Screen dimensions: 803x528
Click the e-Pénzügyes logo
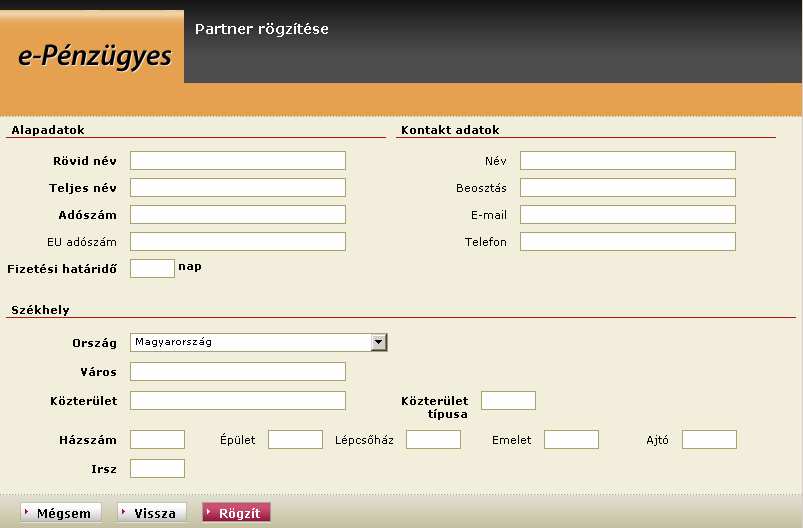point(94,56)
